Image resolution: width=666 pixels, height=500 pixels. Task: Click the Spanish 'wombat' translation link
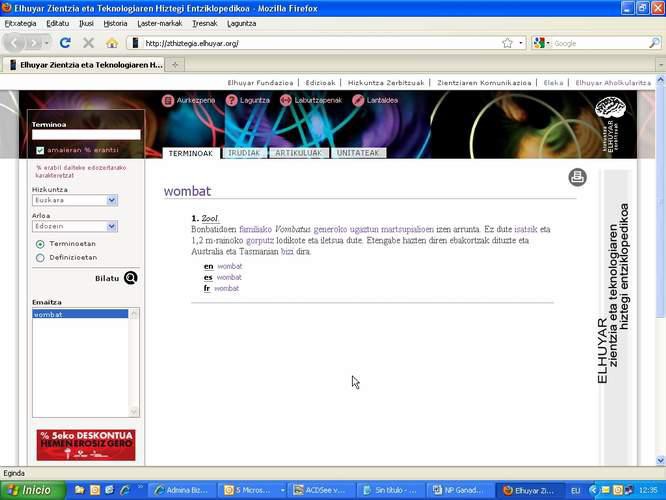click(x=229, y=277)
